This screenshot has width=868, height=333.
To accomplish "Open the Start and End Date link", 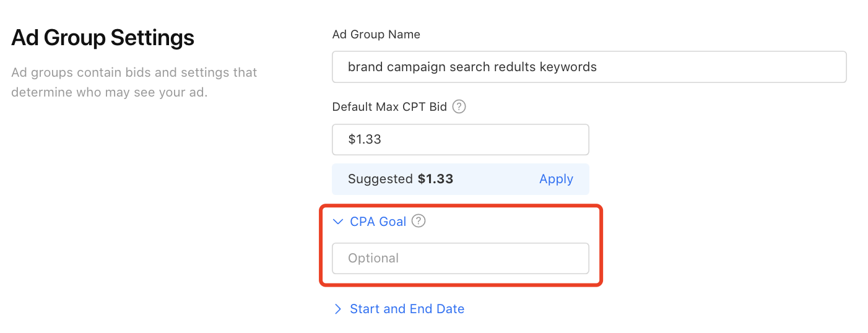I will pos(407,309).
